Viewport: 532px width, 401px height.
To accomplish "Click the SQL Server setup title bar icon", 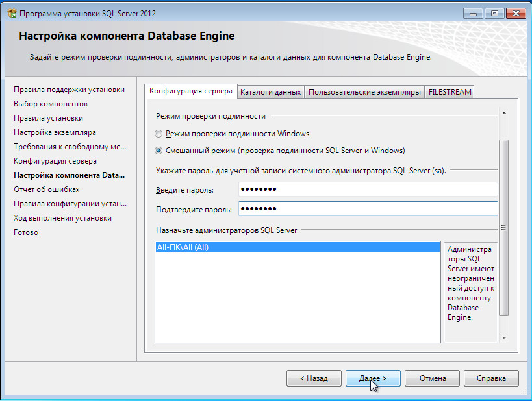I will coord(12,14).
